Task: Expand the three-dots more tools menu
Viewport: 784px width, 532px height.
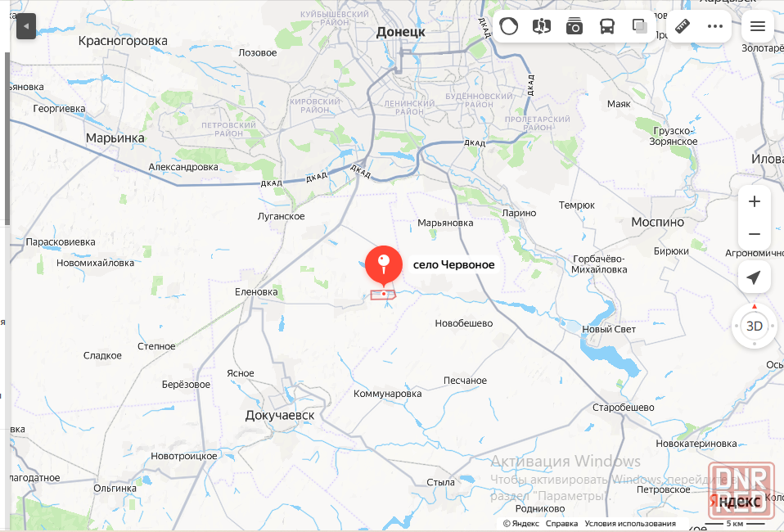Action: (715, 26)
